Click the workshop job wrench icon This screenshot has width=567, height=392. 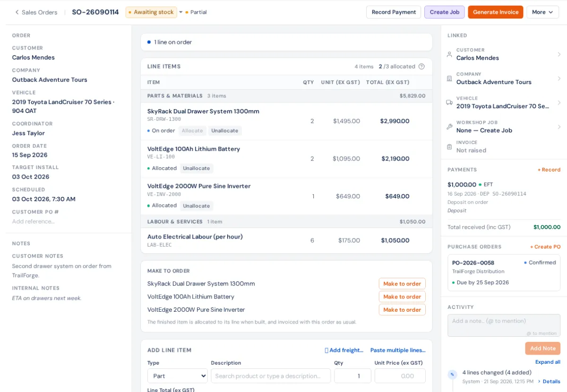click(449, 127)
